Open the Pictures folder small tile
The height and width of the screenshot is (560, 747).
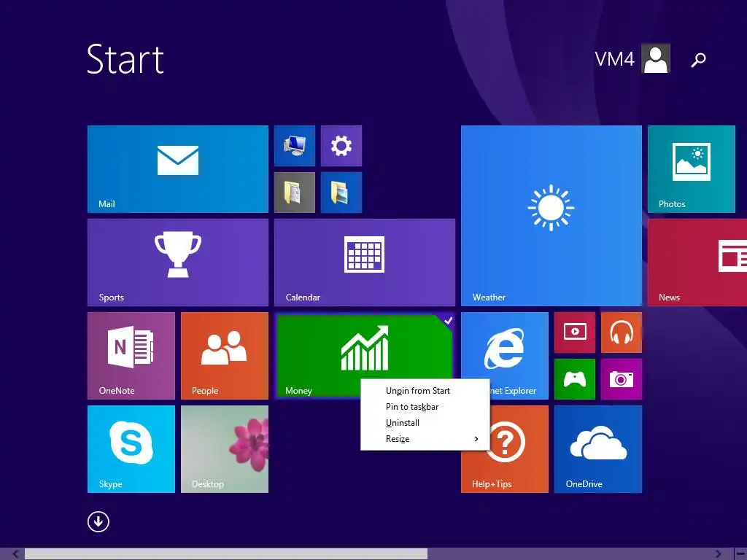coord(341,192)
